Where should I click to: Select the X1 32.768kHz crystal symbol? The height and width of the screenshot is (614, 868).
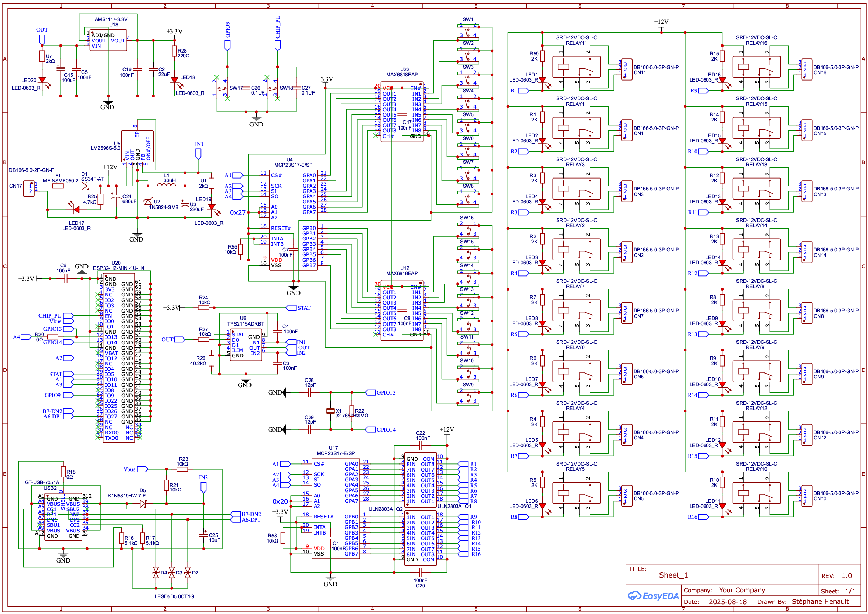330,411
